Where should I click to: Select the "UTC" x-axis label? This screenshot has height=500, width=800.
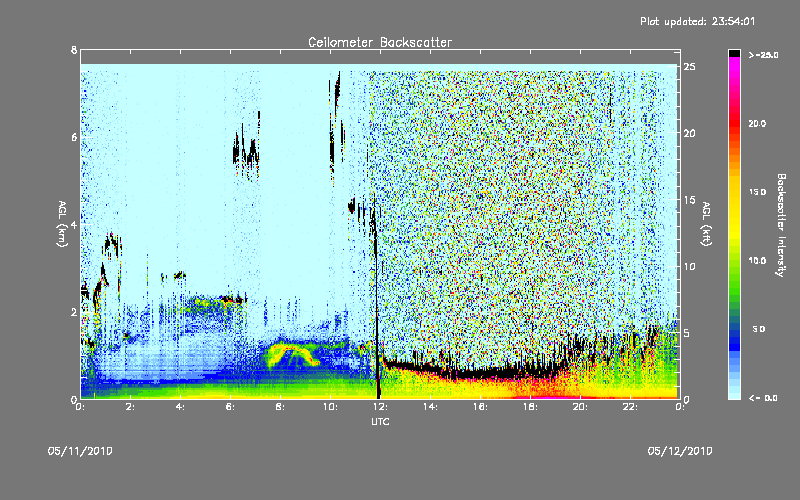coord(380,421)
